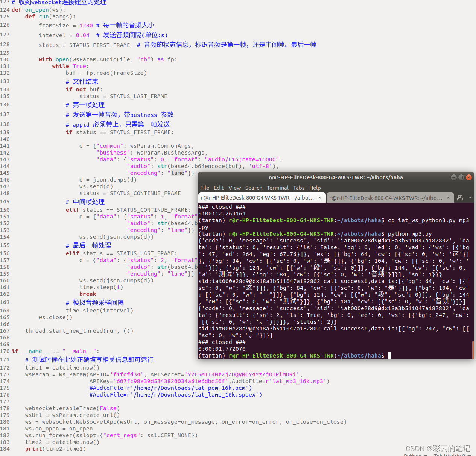Minimize the terminal window

(x=453, y=177)
